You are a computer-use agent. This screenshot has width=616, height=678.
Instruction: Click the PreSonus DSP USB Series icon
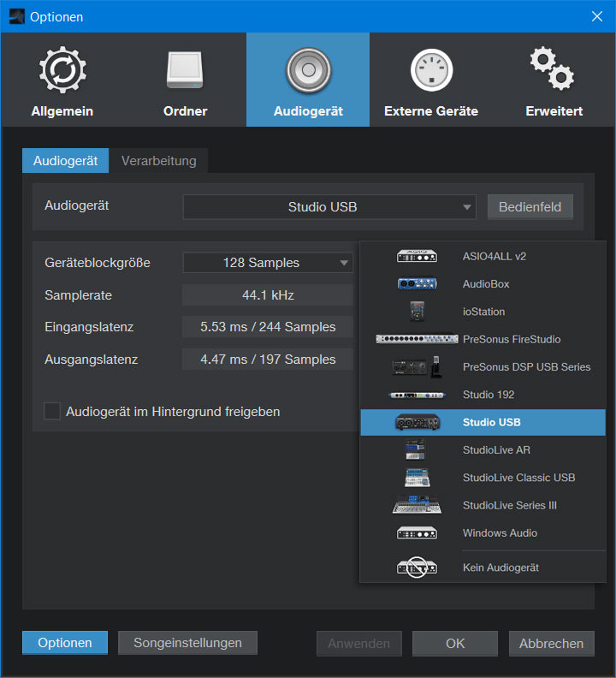(x=417, y=366)
